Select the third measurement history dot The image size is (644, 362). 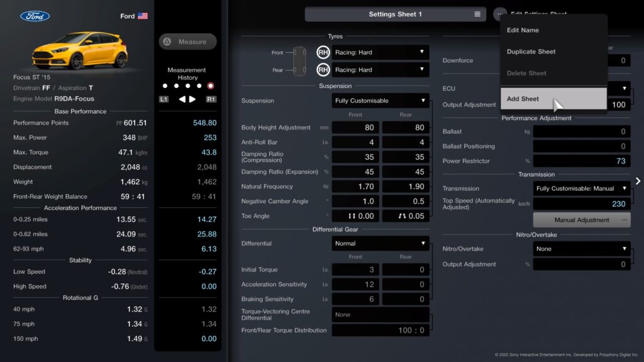187,85
